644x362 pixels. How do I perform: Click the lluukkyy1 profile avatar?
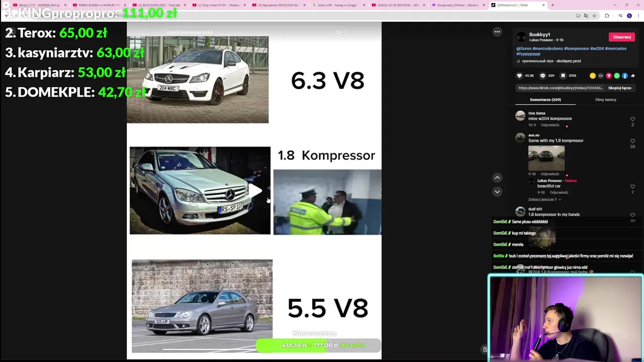pyautogui.click(x=521, y=37)
